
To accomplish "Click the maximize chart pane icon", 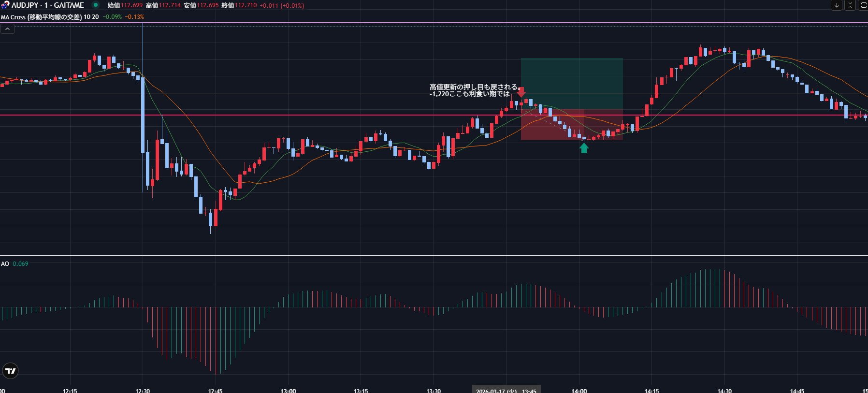I will pyautogui.click(x=863, y=5).
